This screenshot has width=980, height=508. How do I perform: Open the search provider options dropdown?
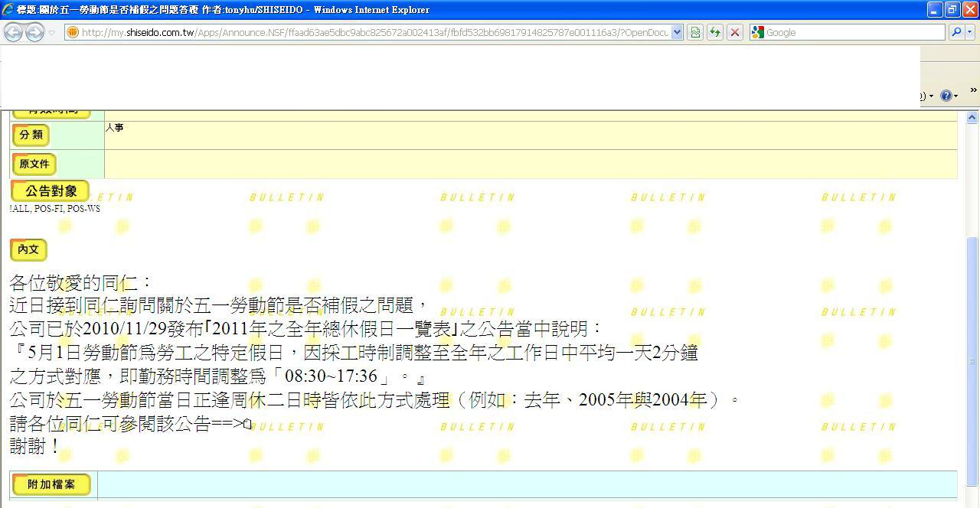[x=970, y=32]
